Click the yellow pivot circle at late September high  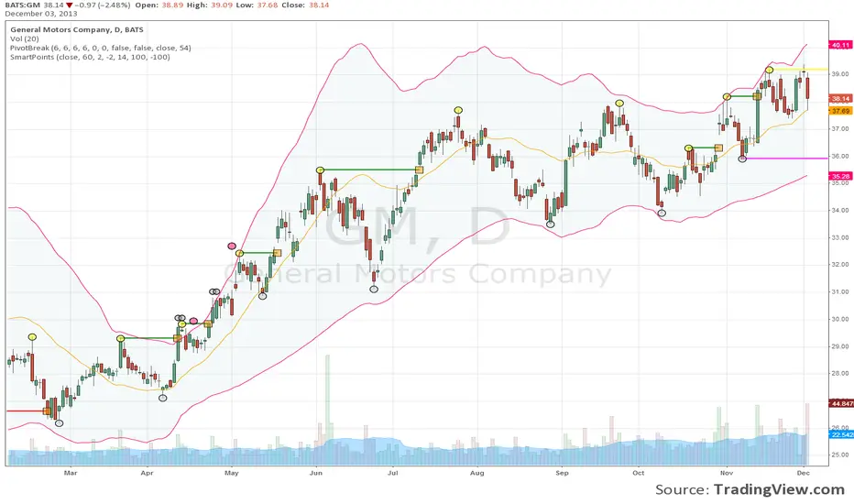(619, 103)
